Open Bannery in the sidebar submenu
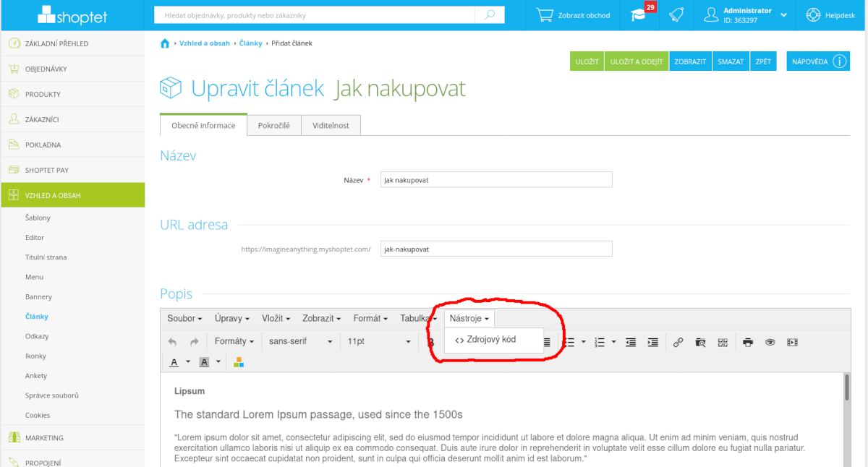The height and width of the screenshot is (467, 868). (x=38, y=296)
